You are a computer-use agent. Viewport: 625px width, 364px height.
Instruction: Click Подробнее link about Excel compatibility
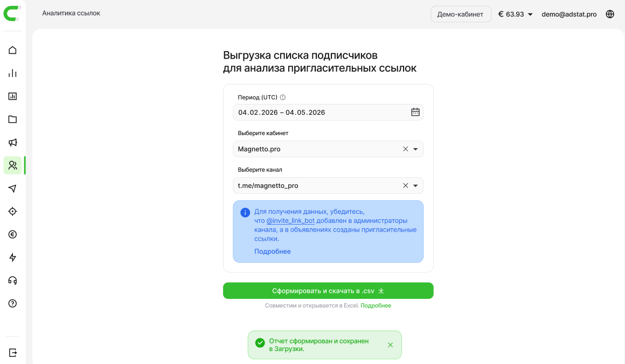tap(376, 305)
